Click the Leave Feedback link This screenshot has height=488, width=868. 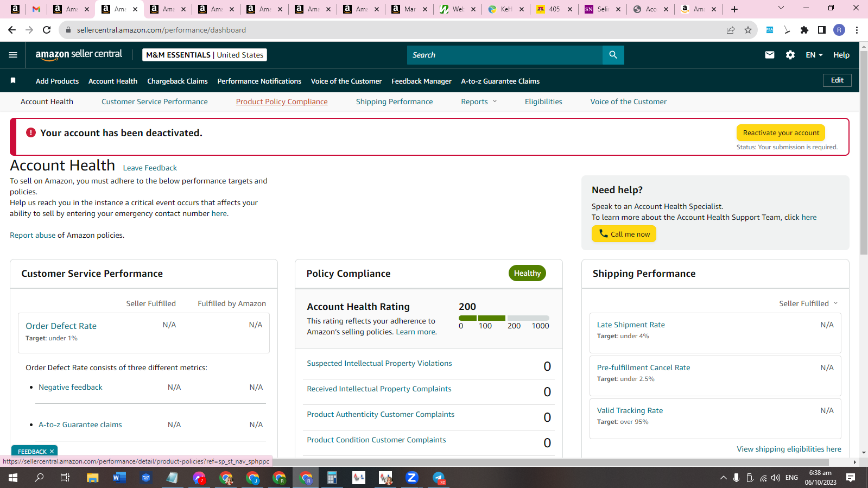150,168
